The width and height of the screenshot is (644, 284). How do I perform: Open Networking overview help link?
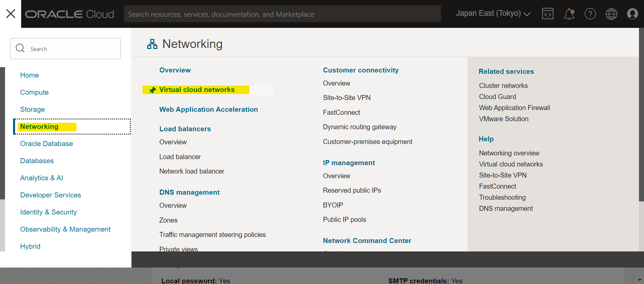click(x=509, y=153)
